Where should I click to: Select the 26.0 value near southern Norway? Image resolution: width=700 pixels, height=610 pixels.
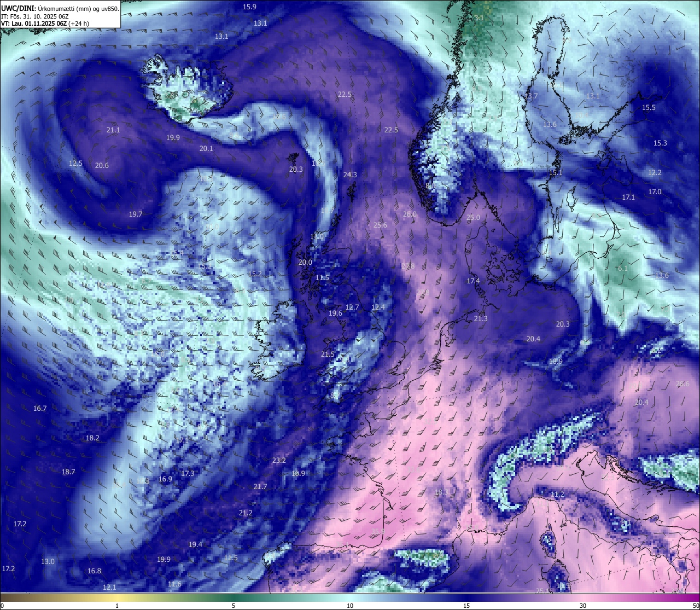(x=410, y=214)
